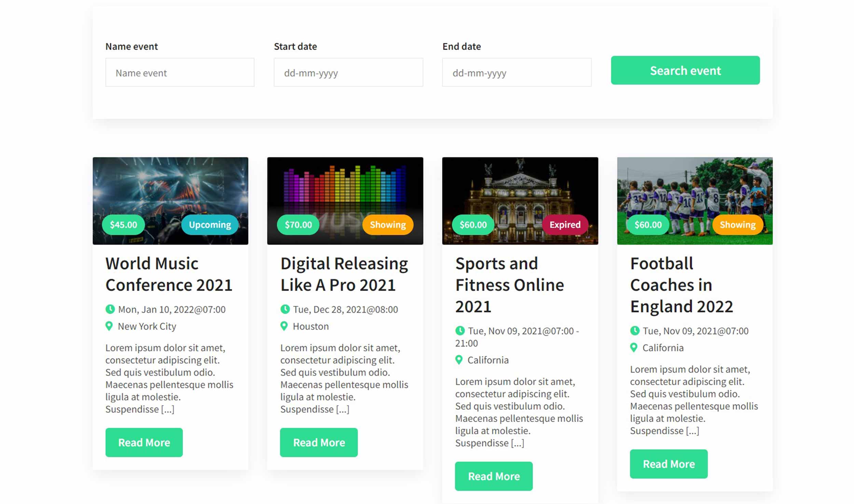Open Football Coaches in England 2022 title
This screenshot has height=504, width=854.
pyautogui.click(x=681, y=285)
